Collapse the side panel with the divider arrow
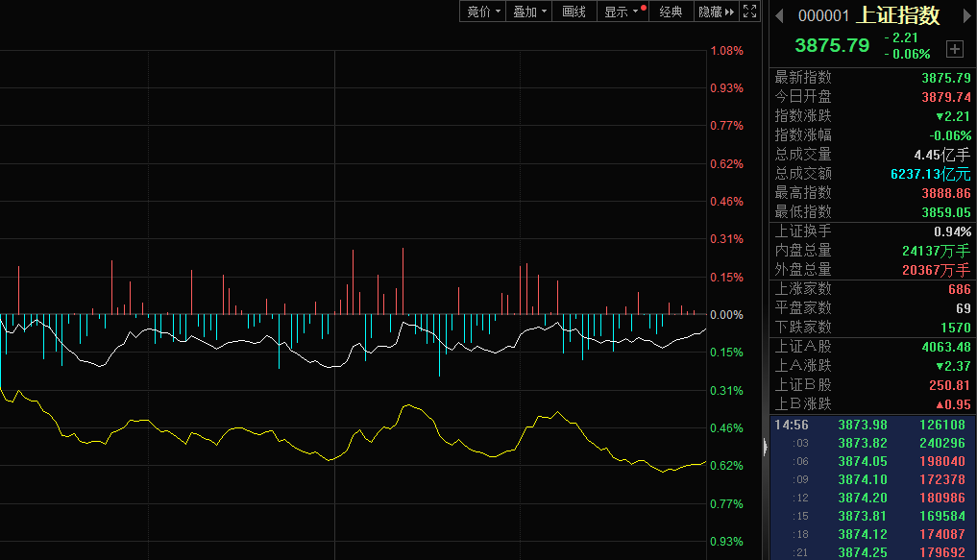 [766, 446]
